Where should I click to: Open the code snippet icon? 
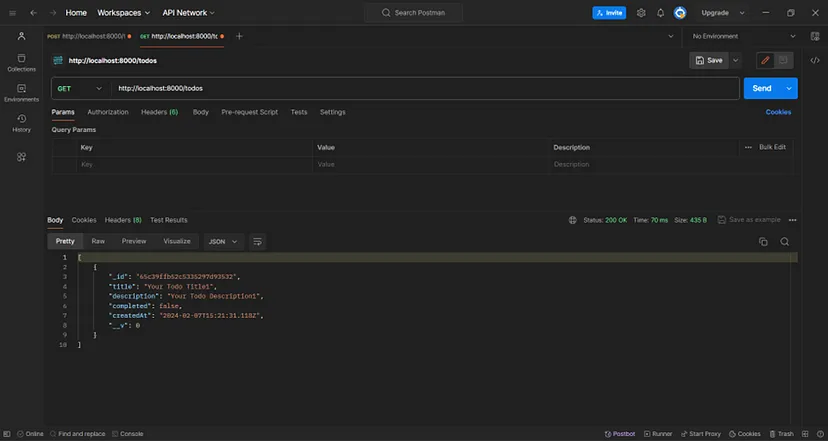pyautogui.click(x=815, y=60)
